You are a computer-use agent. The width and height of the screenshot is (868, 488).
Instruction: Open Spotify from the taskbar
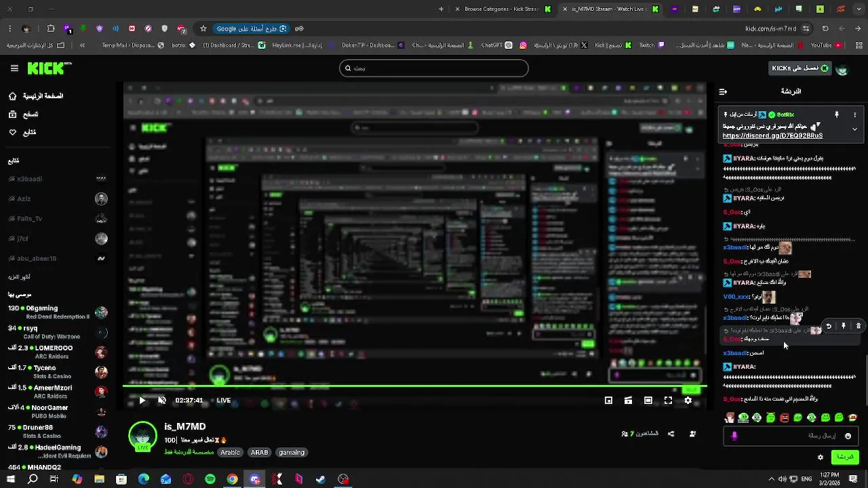(210, 479)
